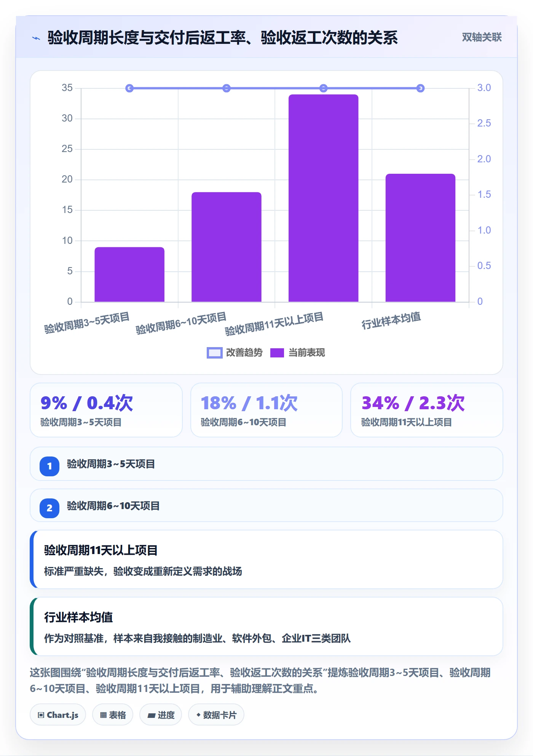Click the summary paragraph starting 这张图围绕
The image size is (533, 756).
pos(260,681)
